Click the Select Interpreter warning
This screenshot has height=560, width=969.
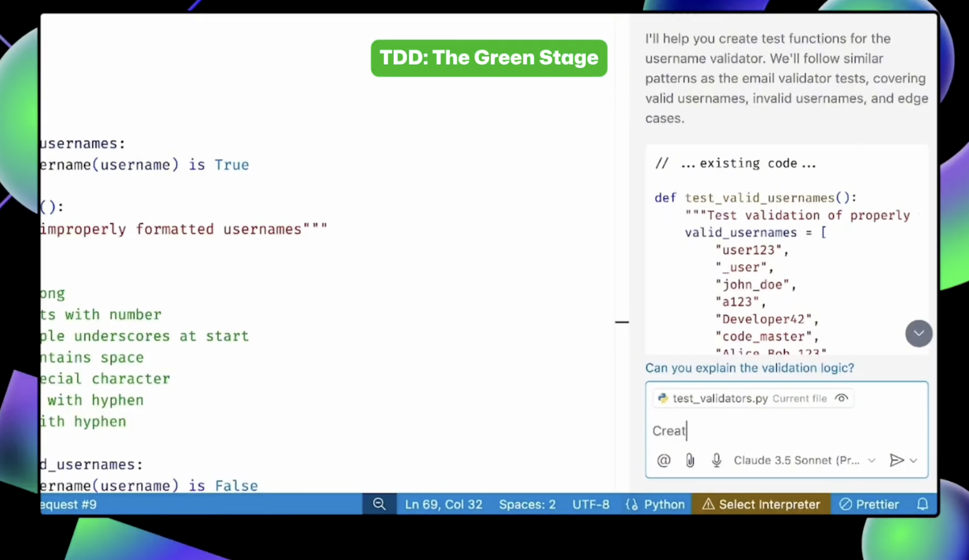click(x=761, y=504)
